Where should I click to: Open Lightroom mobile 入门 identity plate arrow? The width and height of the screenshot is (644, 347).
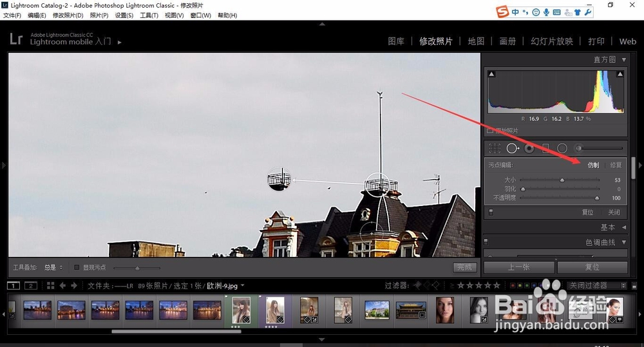tap(120, 42)
